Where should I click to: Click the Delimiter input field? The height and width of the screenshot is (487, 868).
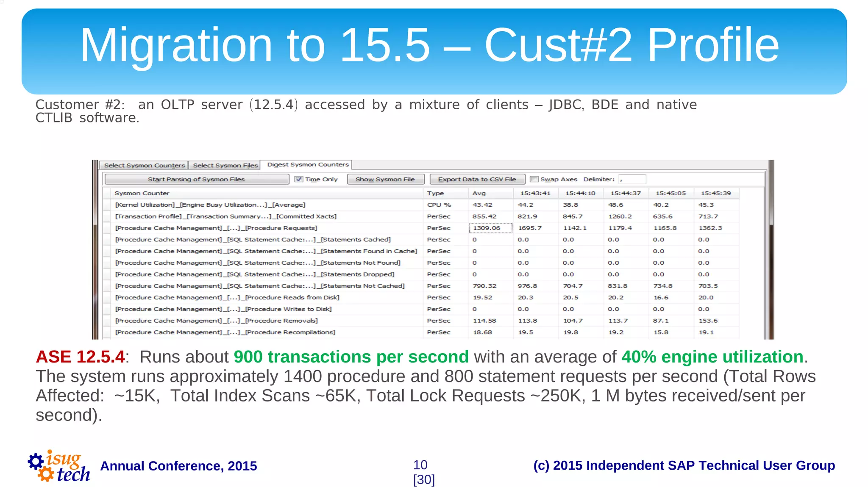632,179
